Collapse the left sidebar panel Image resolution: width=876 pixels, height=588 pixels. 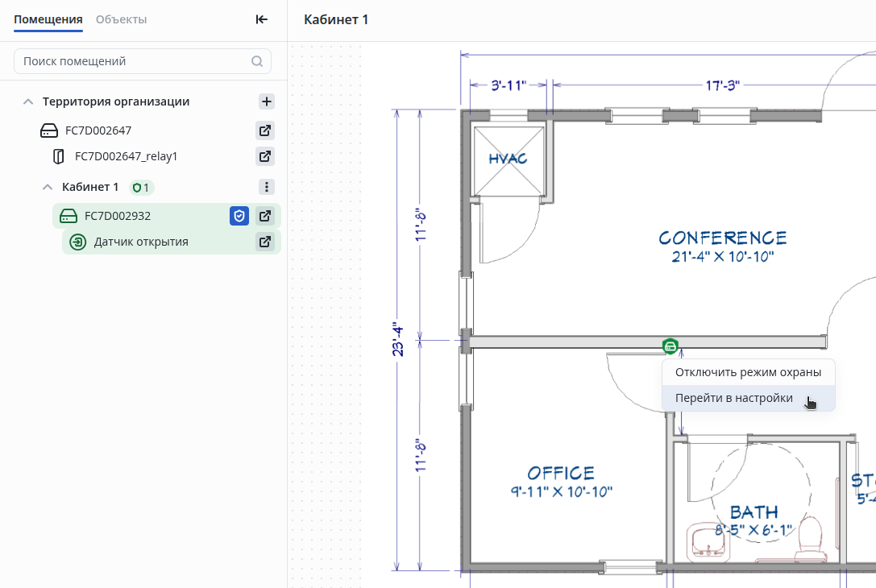(261, 20)
